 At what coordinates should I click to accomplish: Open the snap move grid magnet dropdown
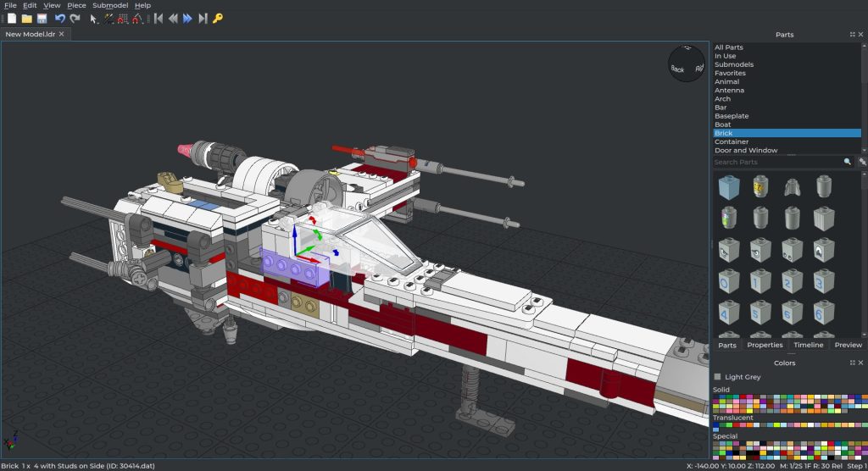coord(123,19)
